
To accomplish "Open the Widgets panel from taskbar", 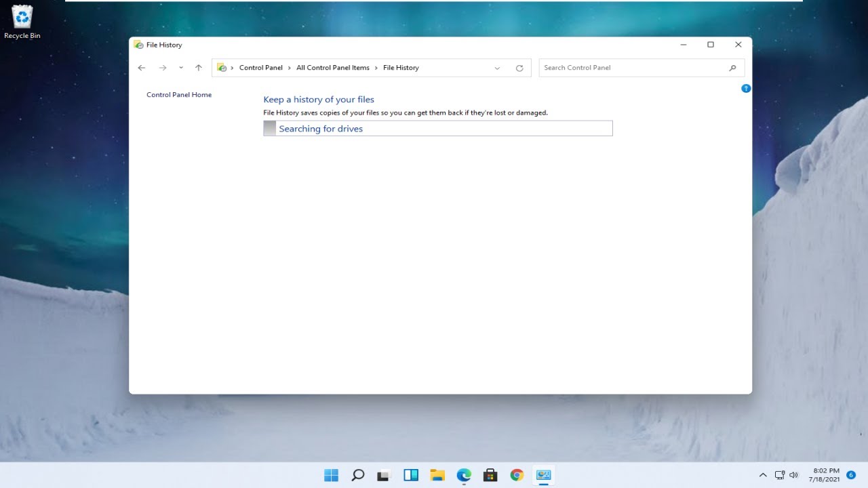I will point(411,475).
